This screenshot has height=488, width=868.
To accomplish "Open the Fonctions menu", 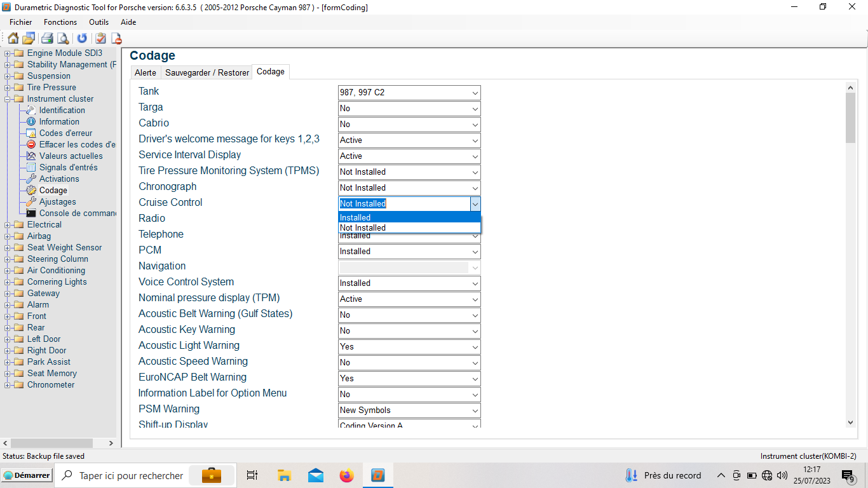I will tap(60, 22).
